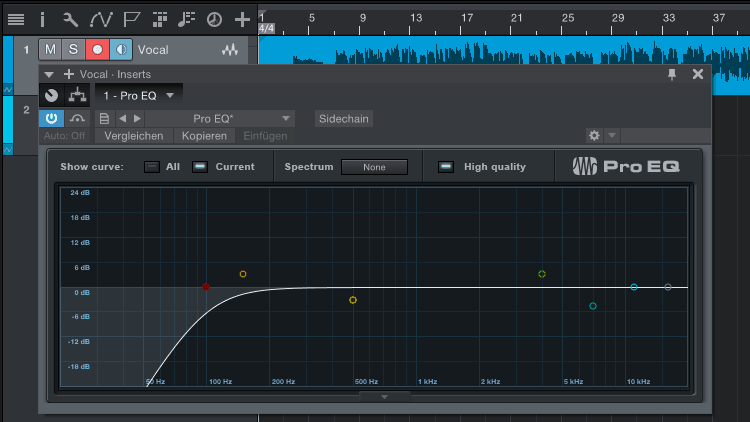Select the orange low-frequency band node
Screen dimensions: 750x422
(243, 274)
